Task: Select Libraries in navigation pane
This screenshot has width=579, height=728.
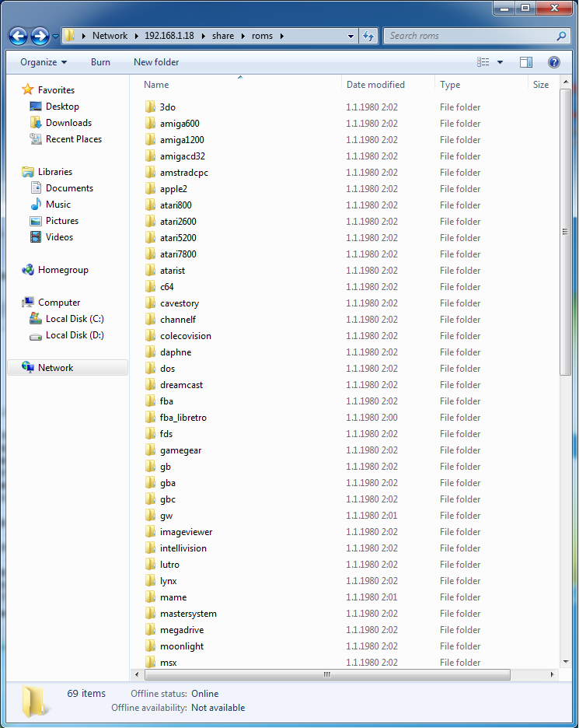Action: click(x=55, y=172)
